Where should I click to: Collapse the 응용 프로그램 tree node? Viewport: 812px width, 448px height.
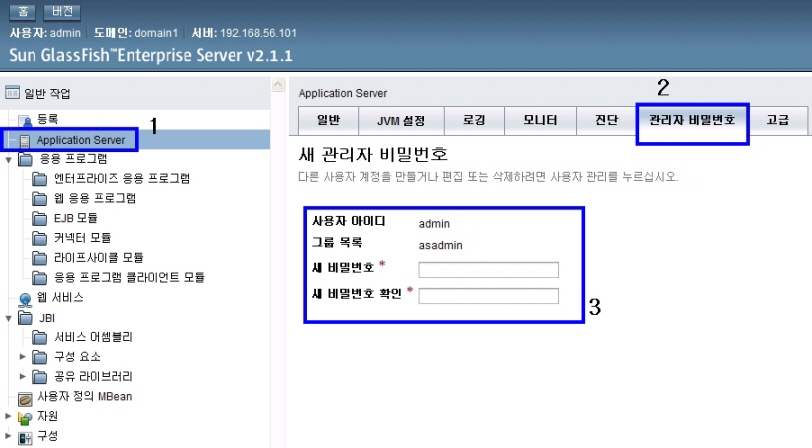[x=8, y=160]
